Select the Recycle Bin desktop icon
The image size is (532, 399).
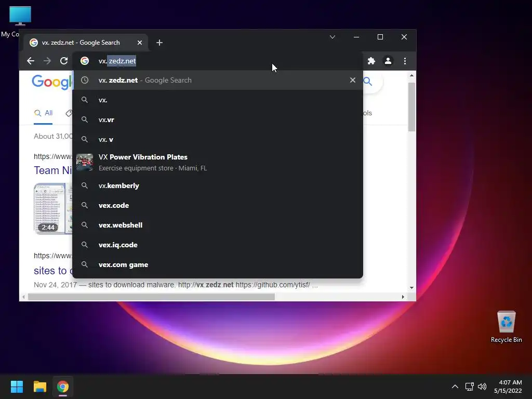click(x=506, y=327)
